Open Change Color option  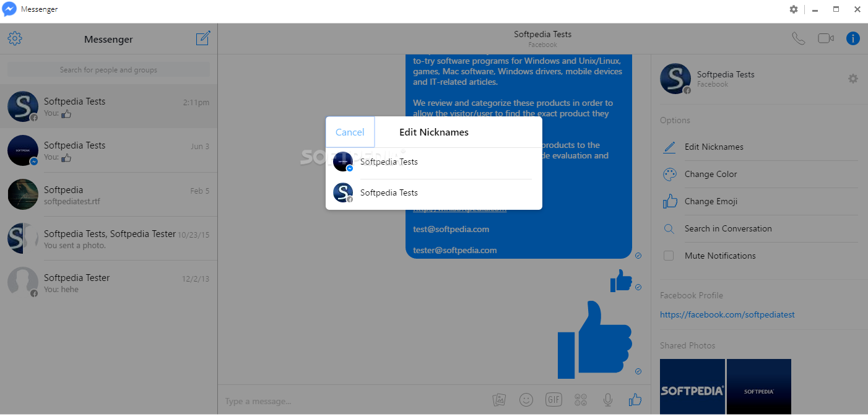[x=759, y=175]
